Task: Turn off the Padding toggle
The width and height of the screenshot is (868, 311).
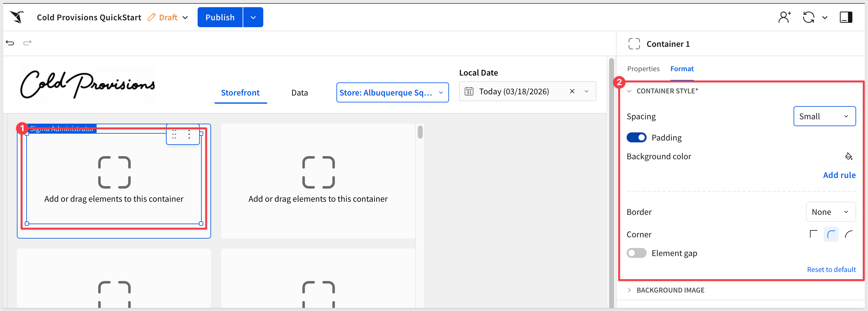Action: 636,138
